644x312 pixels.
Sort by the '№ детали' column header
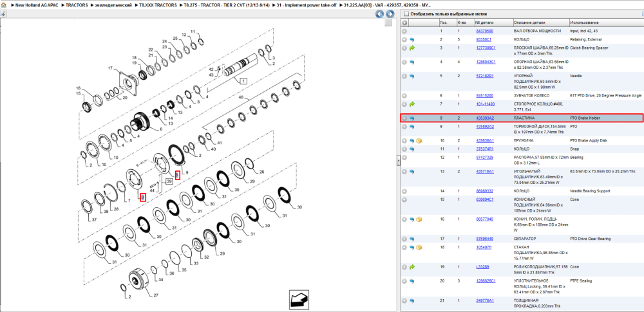click(x=493, y=23)
